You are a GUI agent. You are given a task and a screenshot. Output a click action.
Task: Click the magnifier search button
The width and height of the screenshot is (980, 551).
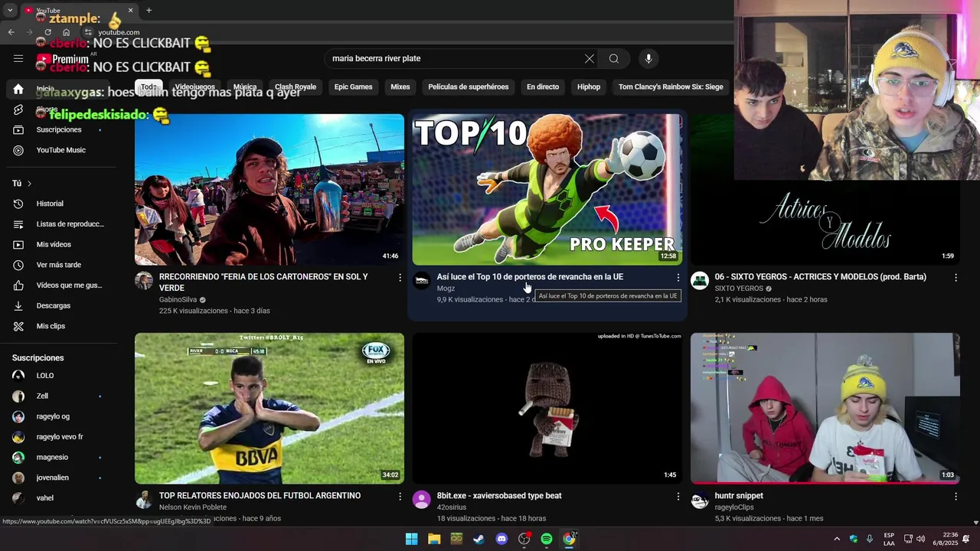point(614,58)
